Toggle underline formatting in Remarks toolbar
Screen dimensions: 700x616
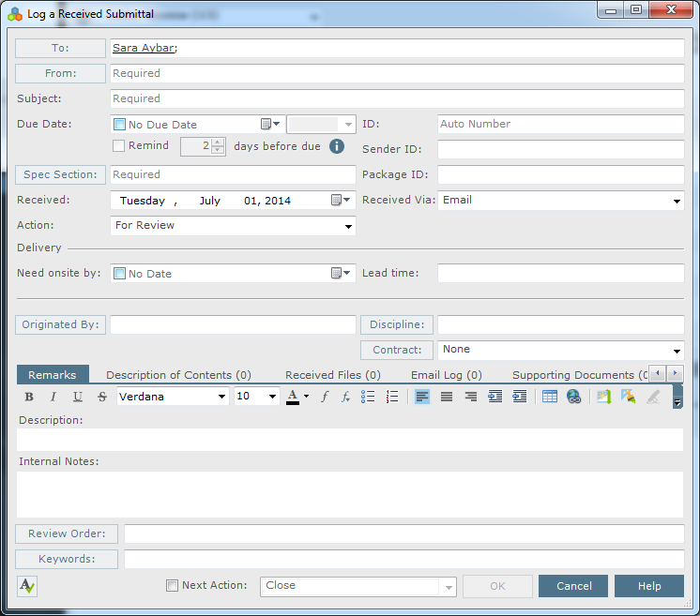[x=78, y=397]
